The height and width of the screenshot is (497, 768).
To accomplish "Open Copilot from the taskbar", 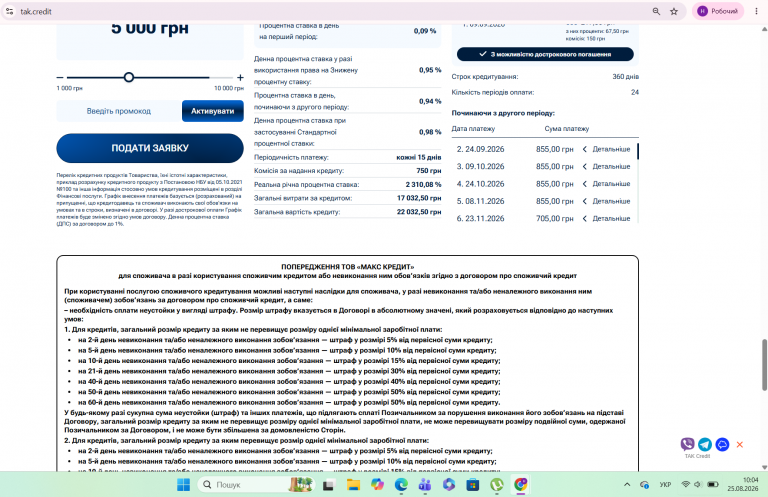I will (377, 485).
